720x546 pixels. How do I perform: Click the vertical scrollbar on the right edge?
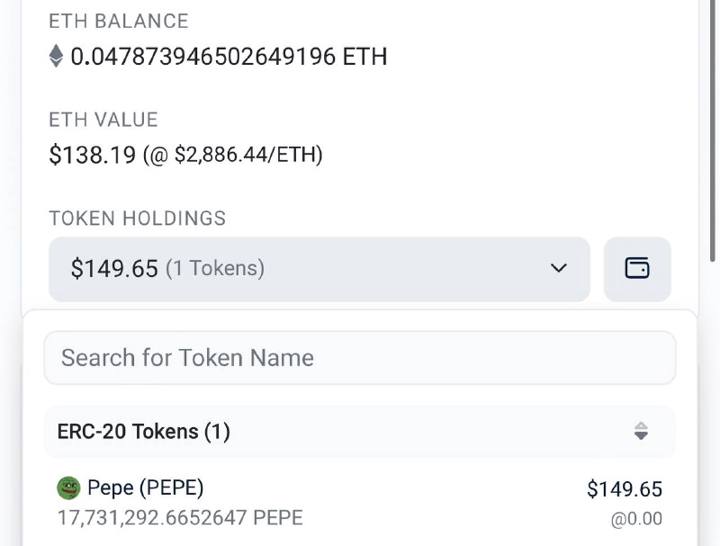713,131
